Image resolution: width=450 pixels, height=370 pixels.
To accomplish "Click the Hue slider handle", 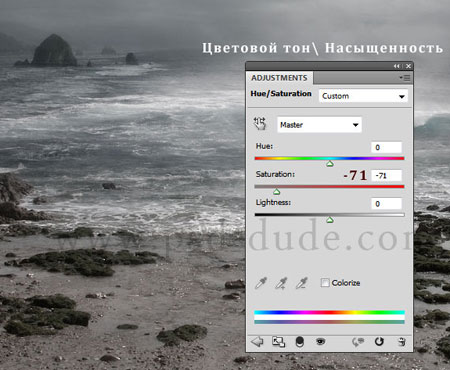I will tap(330, 163).
